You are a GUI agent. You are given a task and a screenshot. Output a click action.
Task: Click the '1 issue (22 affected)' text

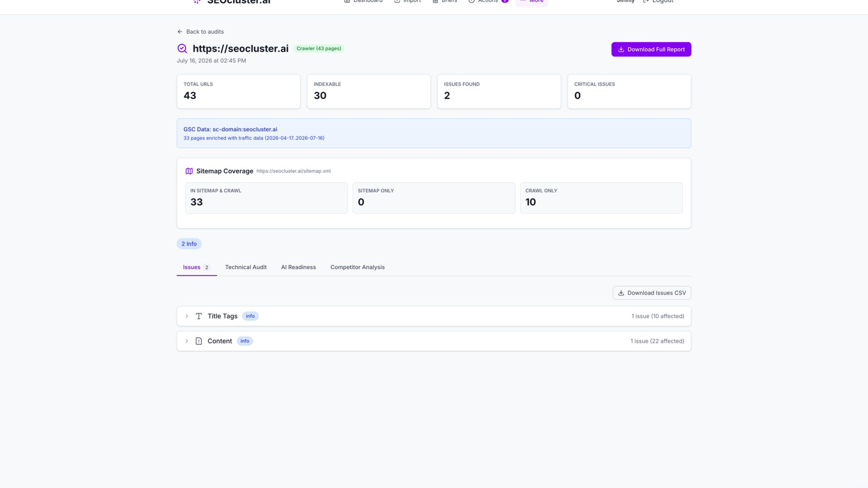657,341
